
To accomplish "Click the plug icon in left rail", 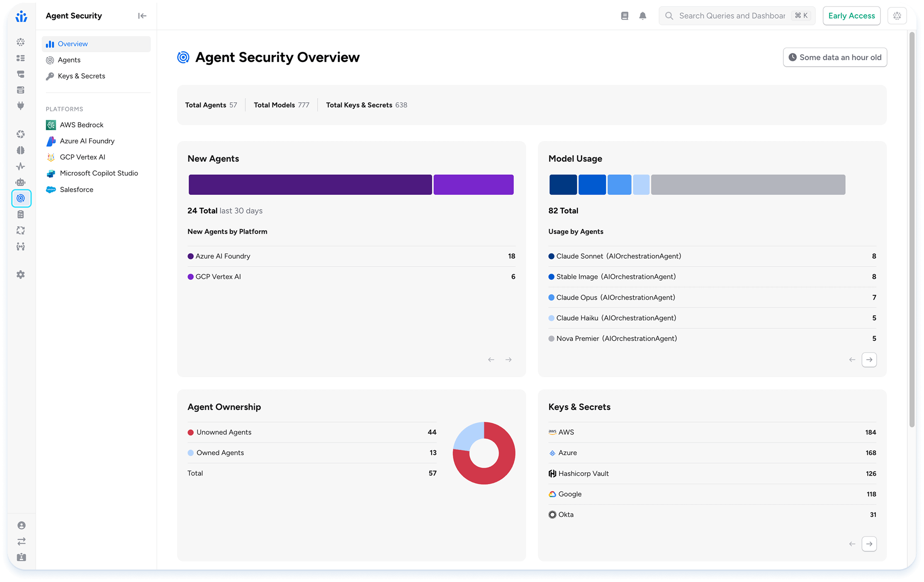I will pyautogui.click(x=21, y=106).
